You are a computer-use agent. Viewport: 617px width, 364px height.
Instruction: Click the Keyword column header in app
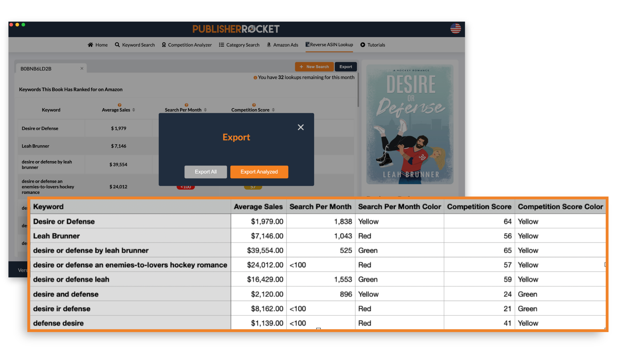click(x=51, y=110)
